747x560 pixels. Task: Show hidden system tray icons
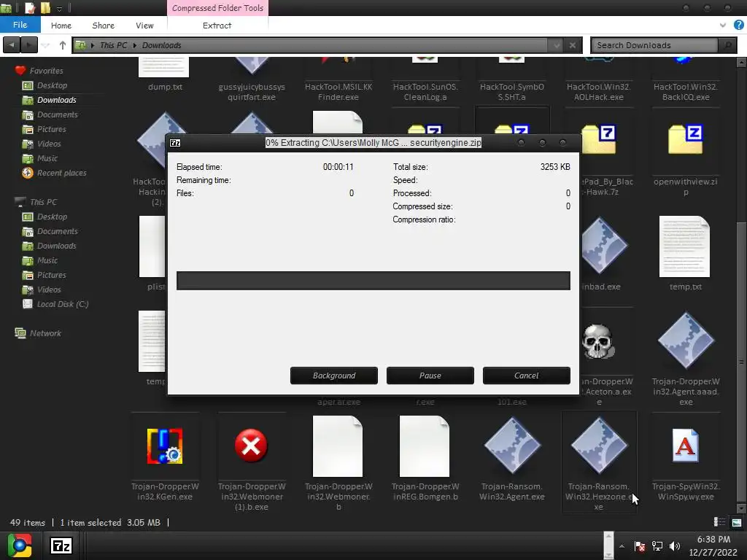[622, 546]
